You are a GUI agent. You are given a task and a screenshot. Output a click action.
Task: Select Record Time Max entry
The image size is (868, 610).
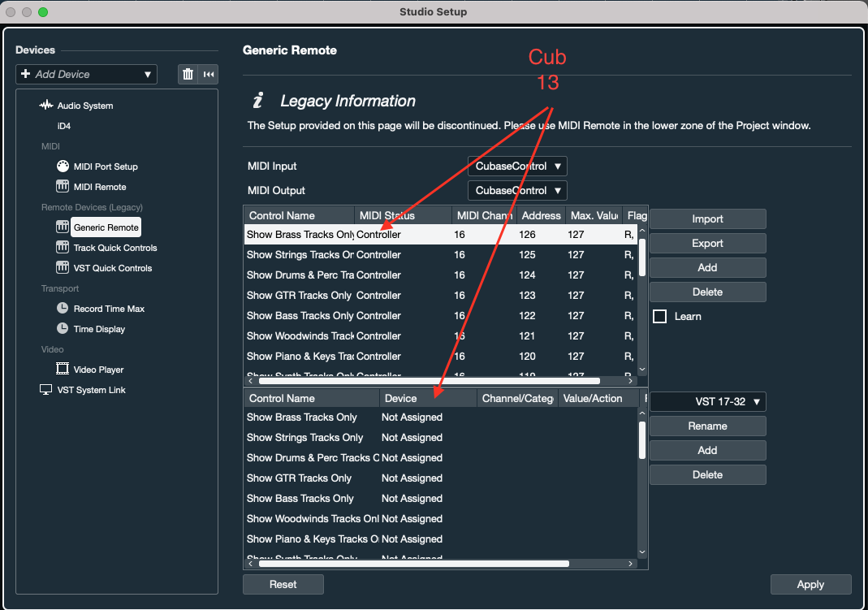(x=109, y=309)
